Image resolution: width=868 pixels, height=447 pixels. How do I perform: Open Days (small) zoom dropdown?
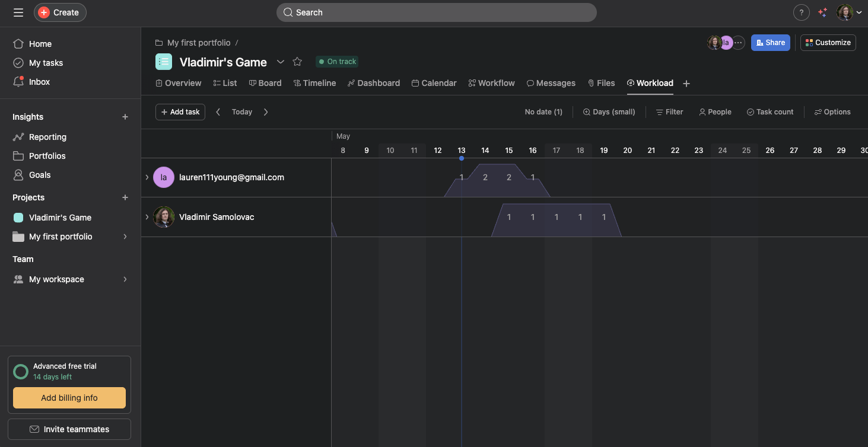pyautogui.click(x=609, y=112)
